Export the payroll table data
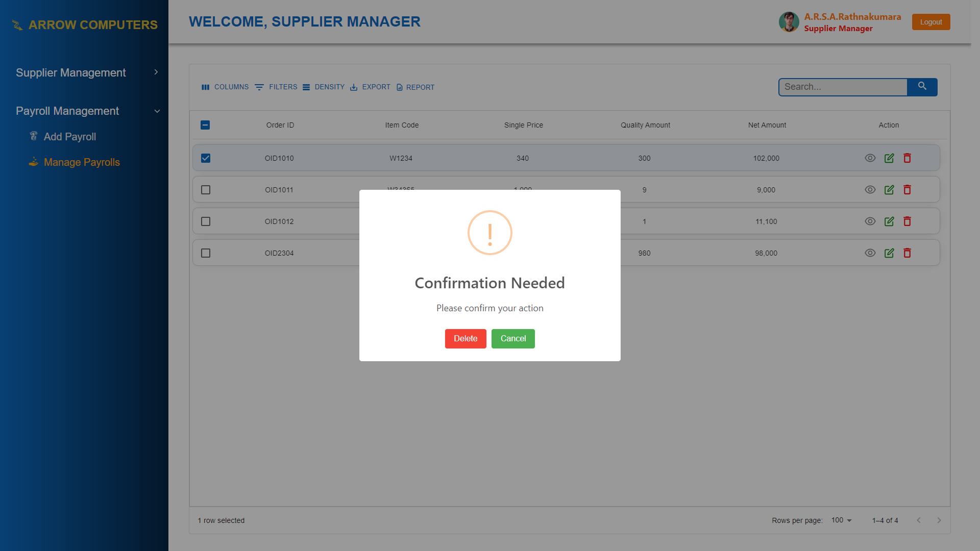 370,87
